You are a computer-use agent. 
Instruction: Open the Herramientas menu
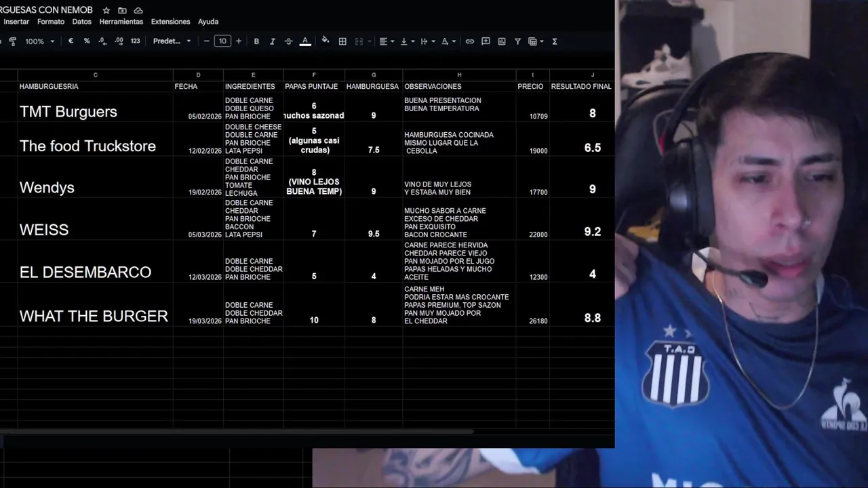121,22
